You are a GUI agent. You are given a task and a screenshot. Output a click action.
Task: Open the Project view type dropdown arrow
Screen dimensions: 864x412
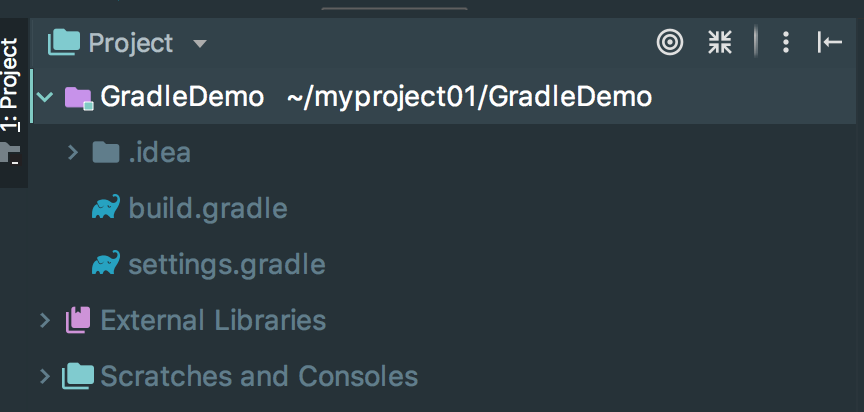tap(200, 44)
